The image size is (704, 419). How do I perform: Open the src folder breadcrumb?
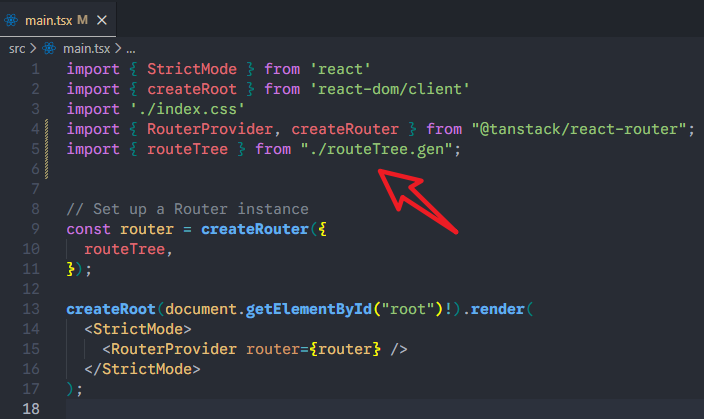(x=16, y=47)
